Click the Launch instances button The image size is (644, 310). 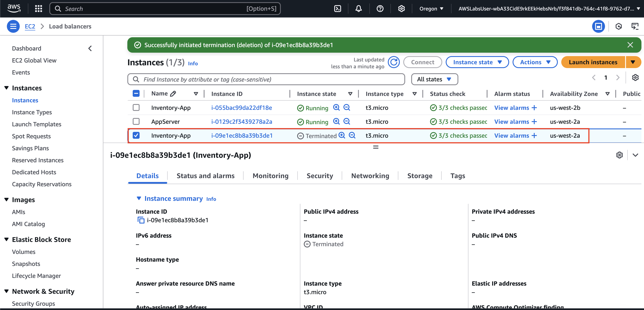(593, 62)
